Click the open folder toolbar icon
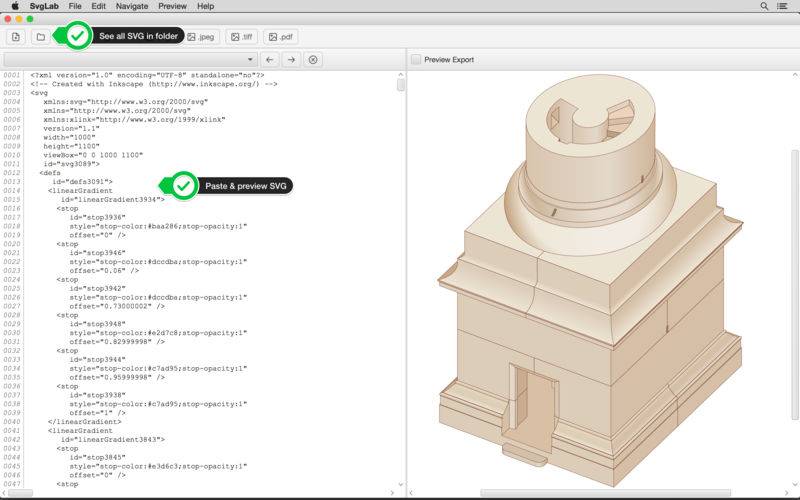Screen dimensions: 800x500 pos(40,37)
